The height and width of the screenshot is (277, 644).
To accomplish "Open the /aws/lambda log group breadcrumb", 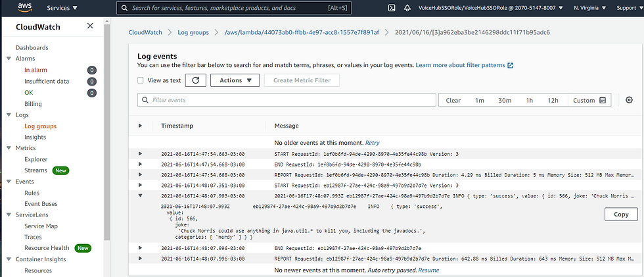I will point(302,32).
